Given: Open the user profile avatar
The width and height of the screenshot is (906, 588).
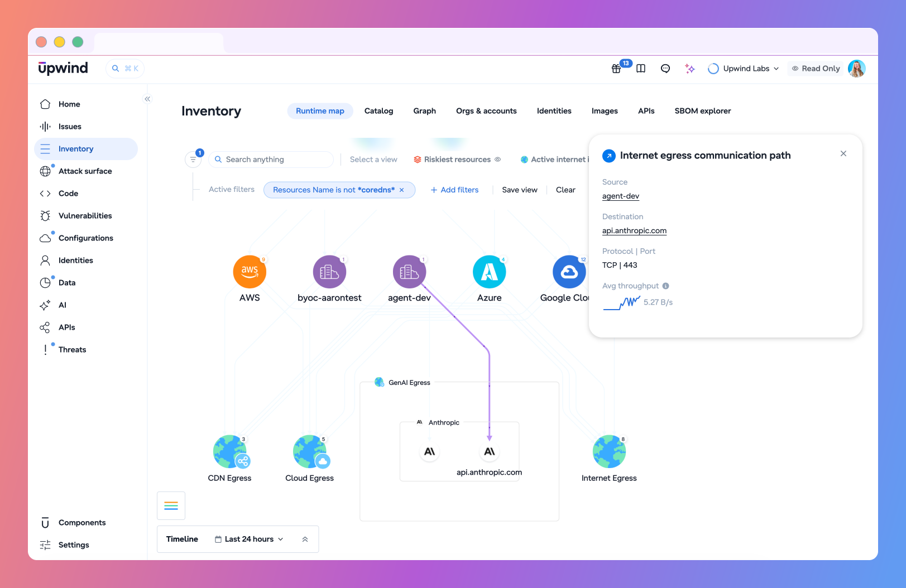Looking at the screenshot, I should [x=856, y=69].
